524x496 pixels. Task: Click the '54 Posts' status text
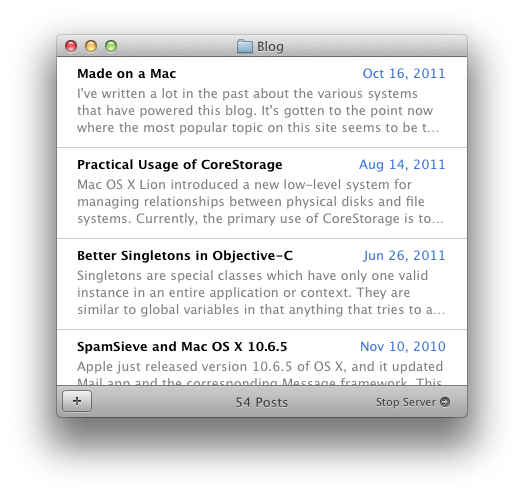coord(262,402)
